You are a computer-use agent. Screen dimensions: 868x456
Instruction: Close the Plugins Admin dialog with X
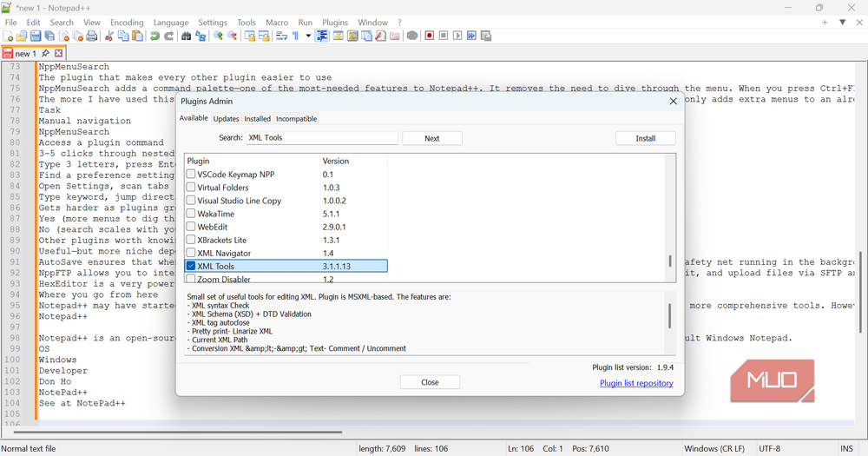(x=674, y=102)
